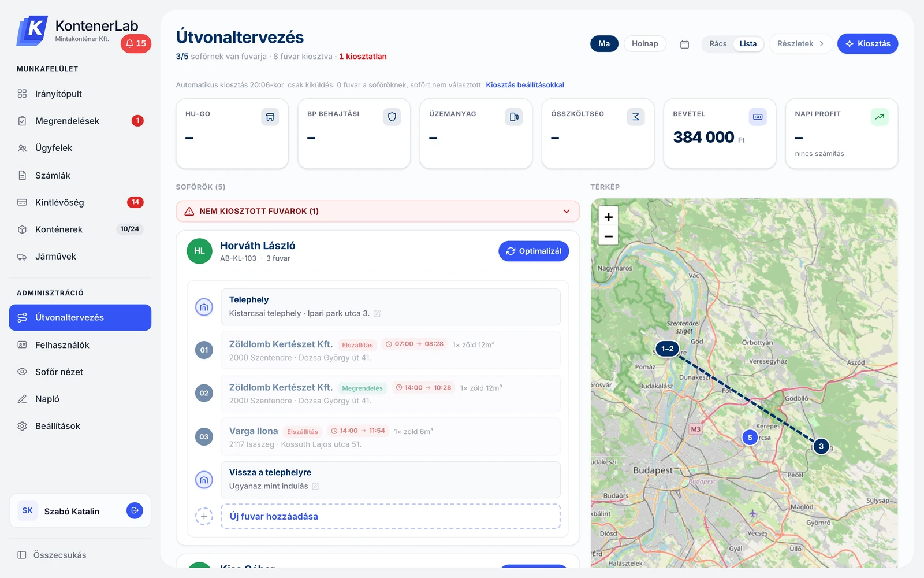Click the "1 kiosztatlan" text in the header
Screen dimensions: 924x578
(363, 57)
